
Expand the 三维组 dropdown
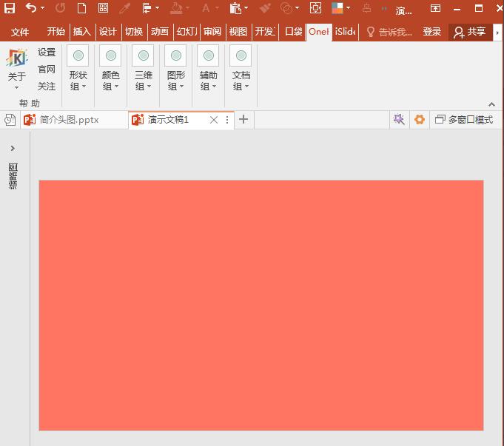point(143,69)
